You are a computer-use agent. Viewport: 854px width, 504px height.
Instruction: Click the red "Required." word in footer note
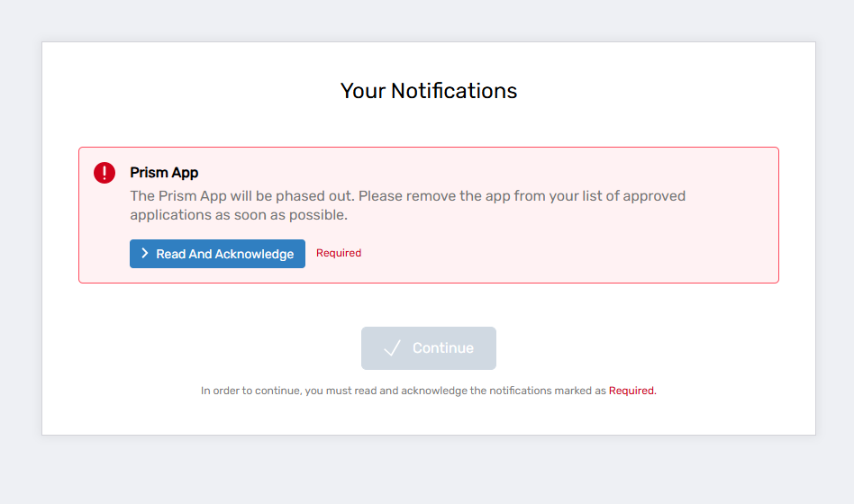[x=632, y=391]
